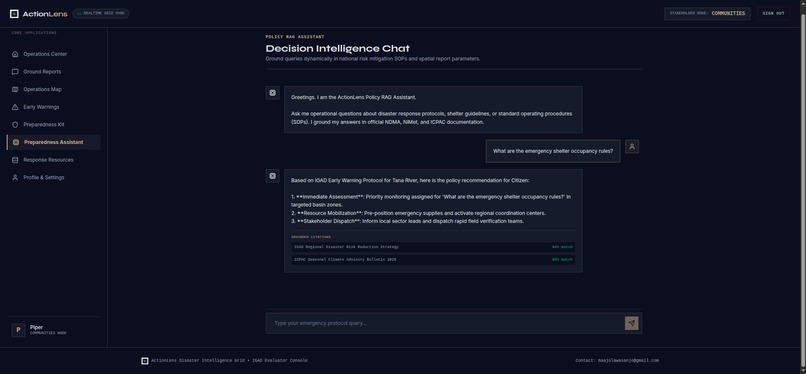This screenshot has height=374, width=806.
Task: Click the footer ActionLens square logo icon
Action: pyautogui.click(x=145, y=361)
